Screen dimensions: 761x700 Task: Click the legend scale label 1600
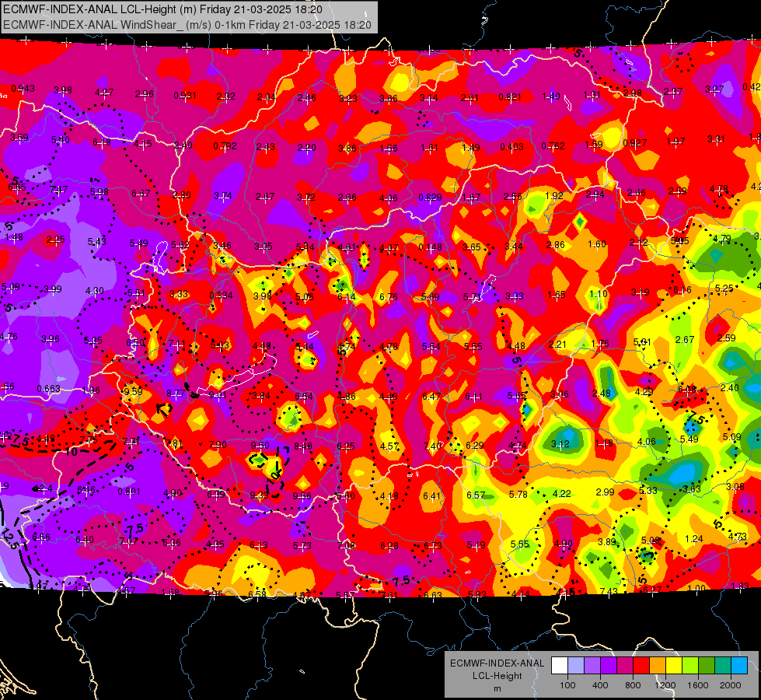(698, 685)
